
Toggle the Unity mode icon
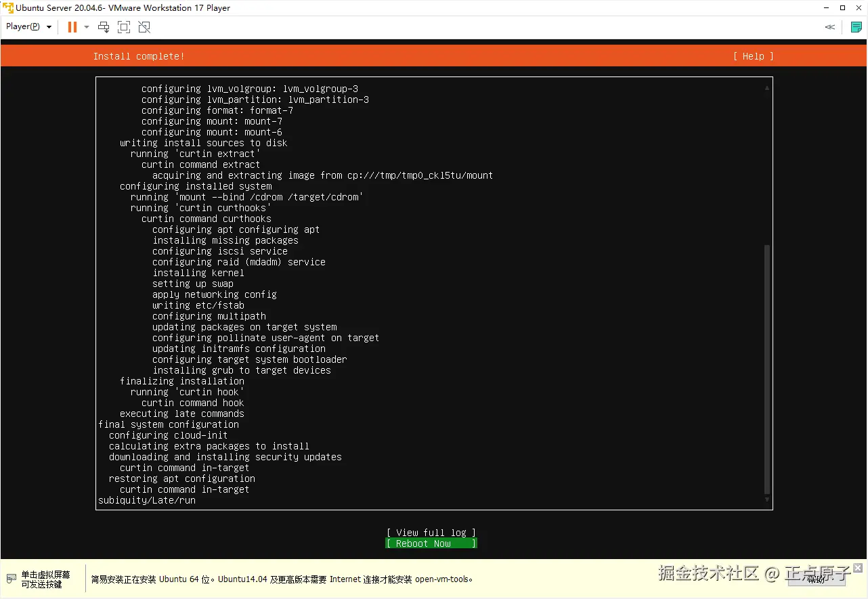(x=144, y=27)
